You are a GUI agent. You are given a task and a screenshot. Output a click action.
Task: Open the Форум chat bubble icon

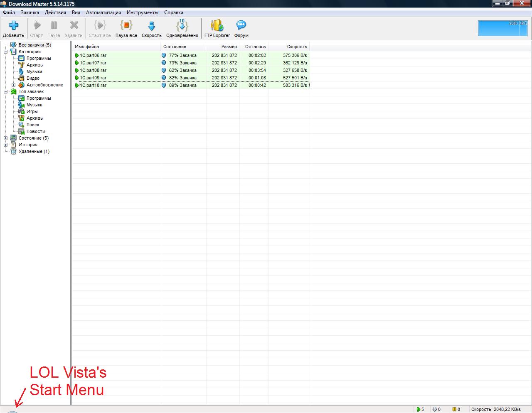click(x=241, y=26)
